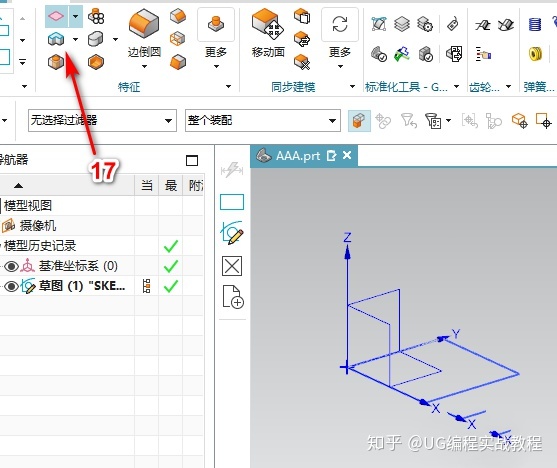Viewport: 557px width, 468px height.
Task: Select 模型视图 in the navigator
Action: click(x=28, y=205)
